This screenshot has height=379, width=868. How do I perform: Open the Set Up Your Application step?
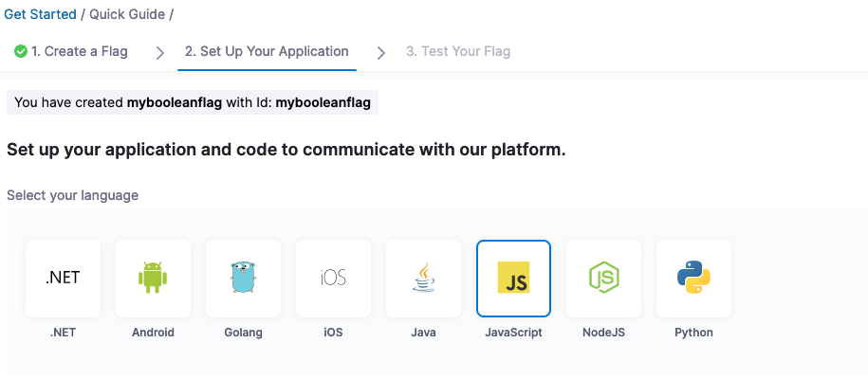coord(267,51)
